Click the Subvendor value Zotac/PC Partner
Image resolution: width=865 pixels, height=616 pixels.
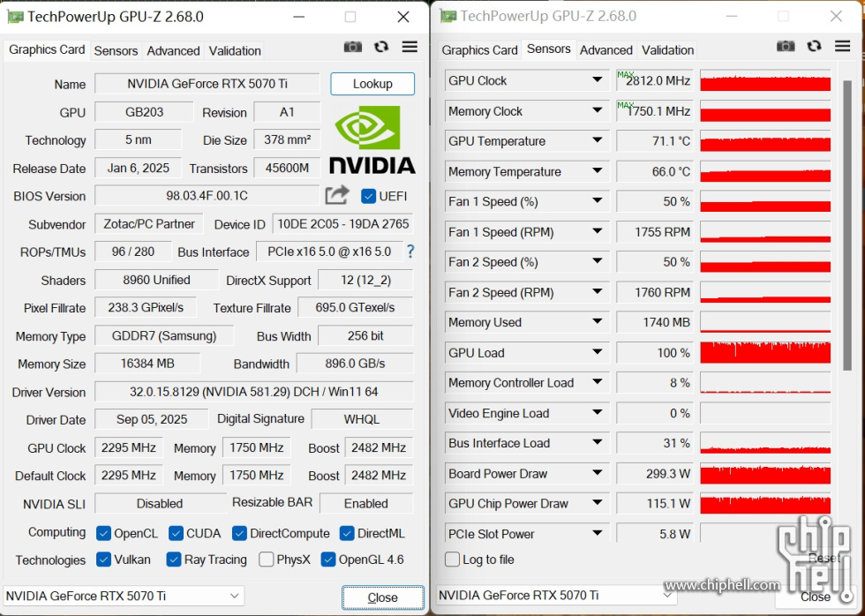click(149, 224)
